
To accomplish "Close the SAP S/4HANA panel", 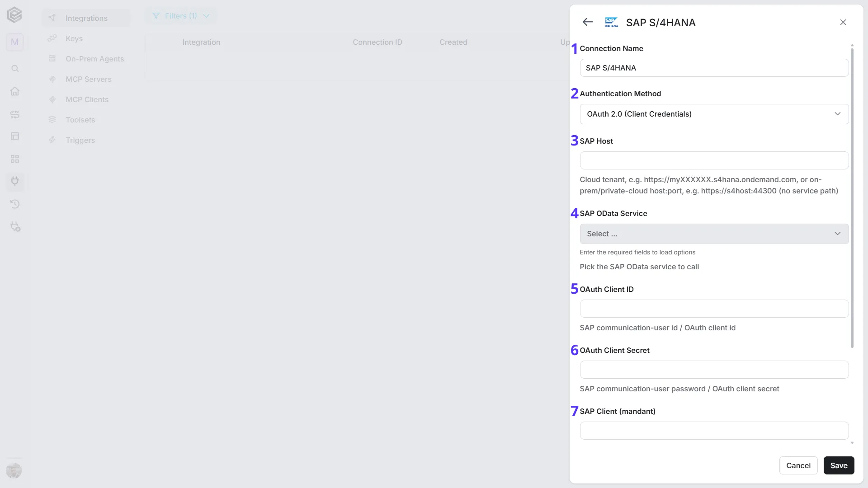I will click(x=843, y=22).
